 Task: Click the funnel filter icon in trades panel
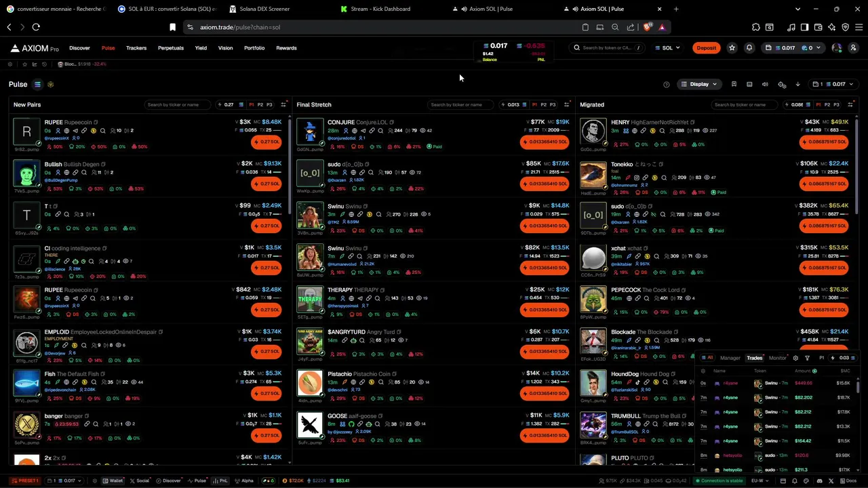pos(807,358)
